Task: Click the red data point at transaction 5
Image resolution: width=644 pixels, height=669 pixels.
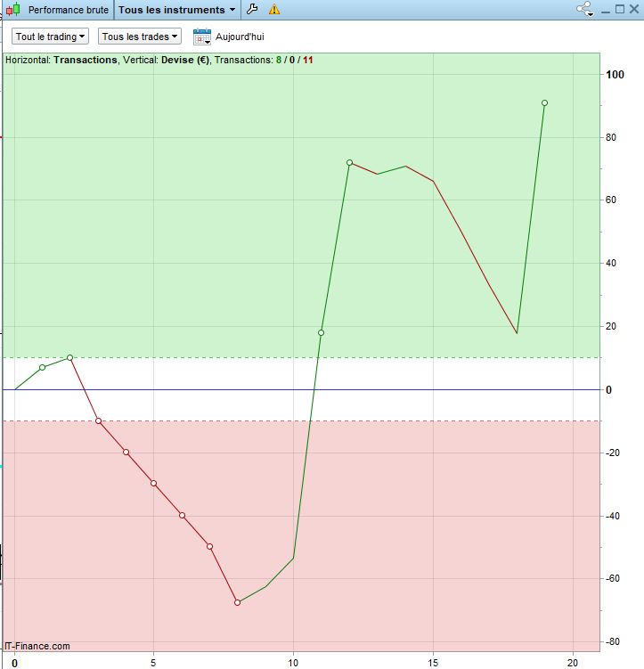Action: [x=153, y=484]
